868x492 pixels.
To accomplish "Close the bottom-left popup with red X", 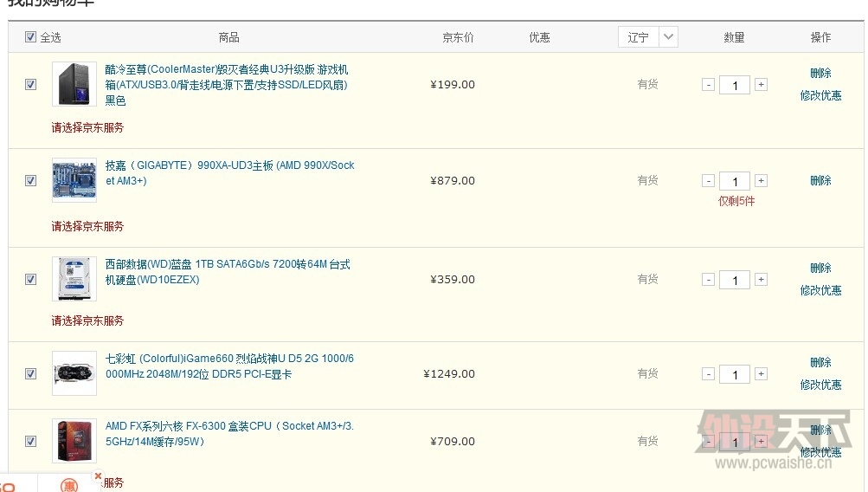I will coord(98,476).
